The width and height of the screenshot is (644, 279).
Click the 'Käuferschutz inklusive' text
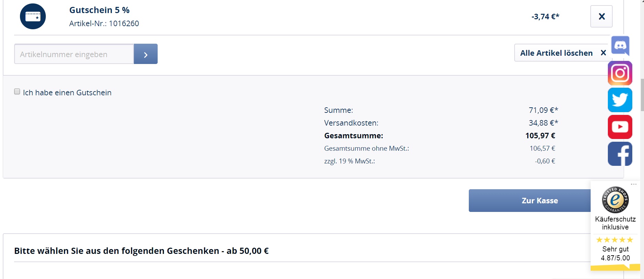615,223
